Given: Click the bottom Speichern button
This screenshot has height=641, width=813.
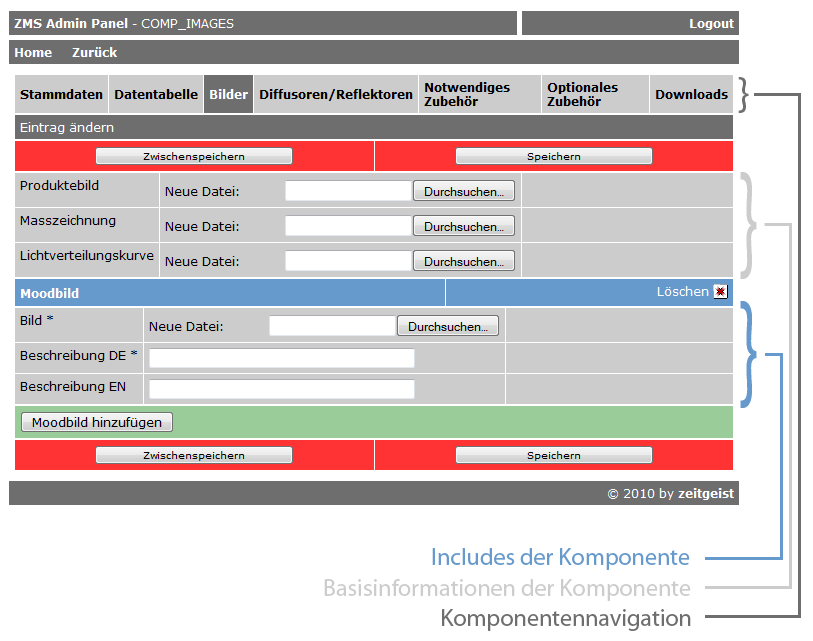Looking at the screenshot, I should tap(553, 454).
